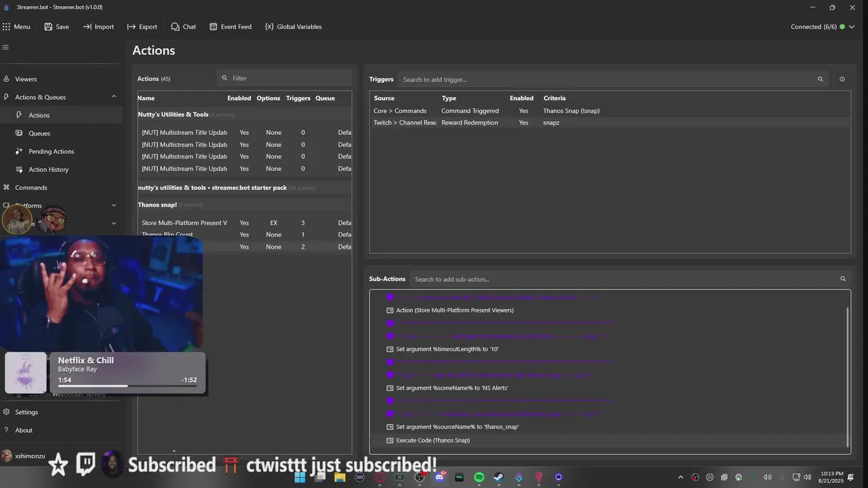Viewport: 868px width, 488px height.
Task: Click the xshimonzu user profile
Action: click(x=24, y=456)
